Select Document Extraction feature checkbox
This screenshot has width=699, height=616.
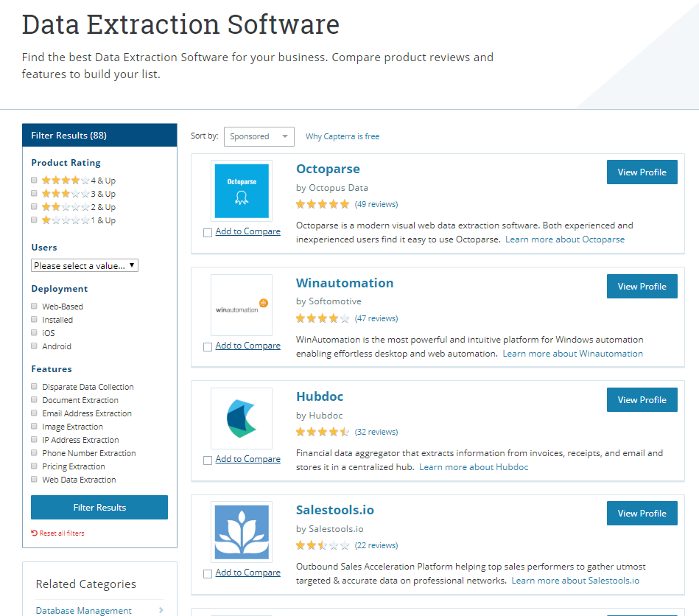(x=34, y=399)
